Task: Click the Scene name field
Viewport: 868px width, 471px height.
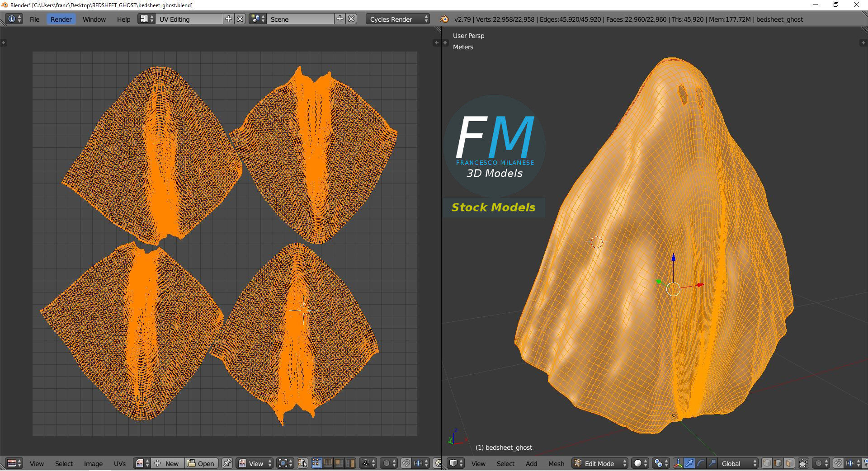Action: (301, 19)
